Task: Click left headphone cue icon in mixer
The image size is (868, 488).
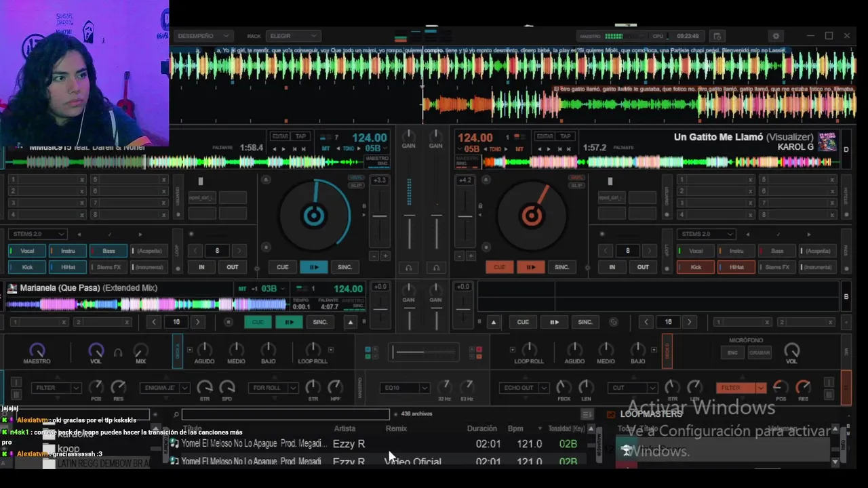Action: (x=408, y=268)
